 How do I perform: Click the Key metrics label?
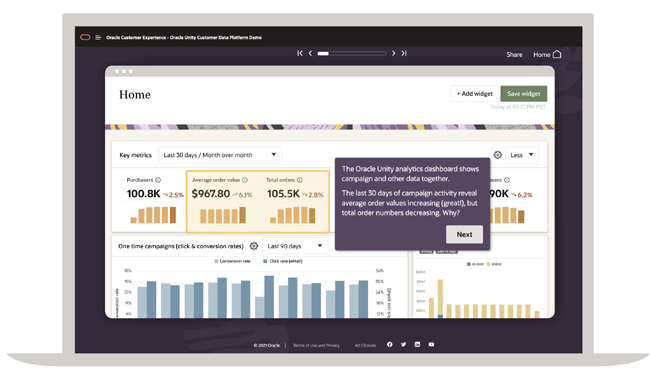(136, 155)
